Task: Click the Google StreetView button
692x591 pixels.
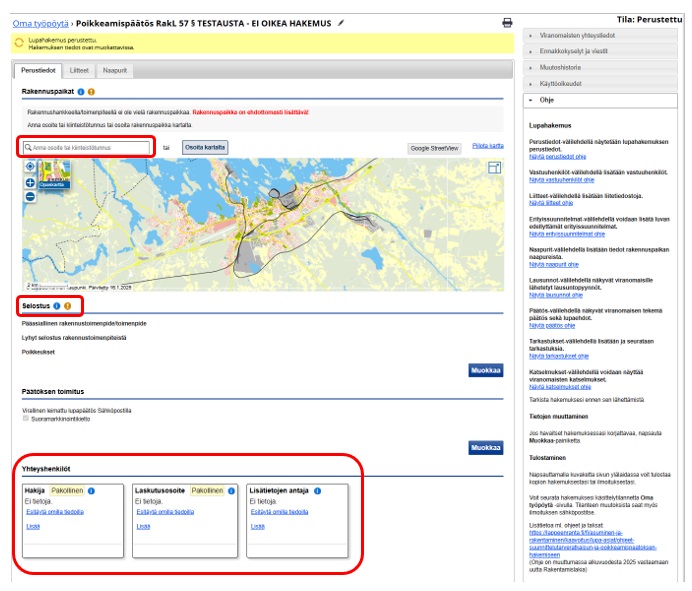Action: [434, 149]
